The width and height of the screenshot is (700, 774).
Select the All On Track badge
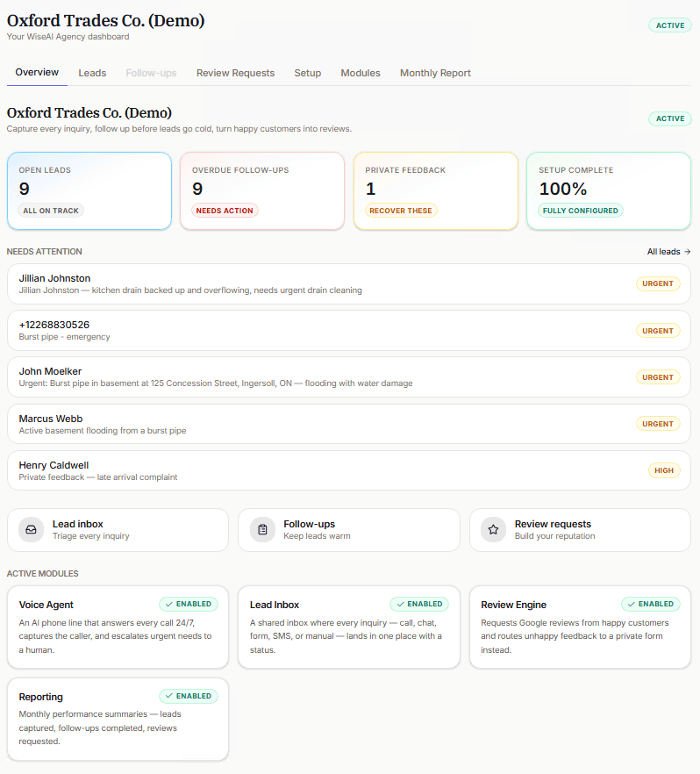[51, 211]
